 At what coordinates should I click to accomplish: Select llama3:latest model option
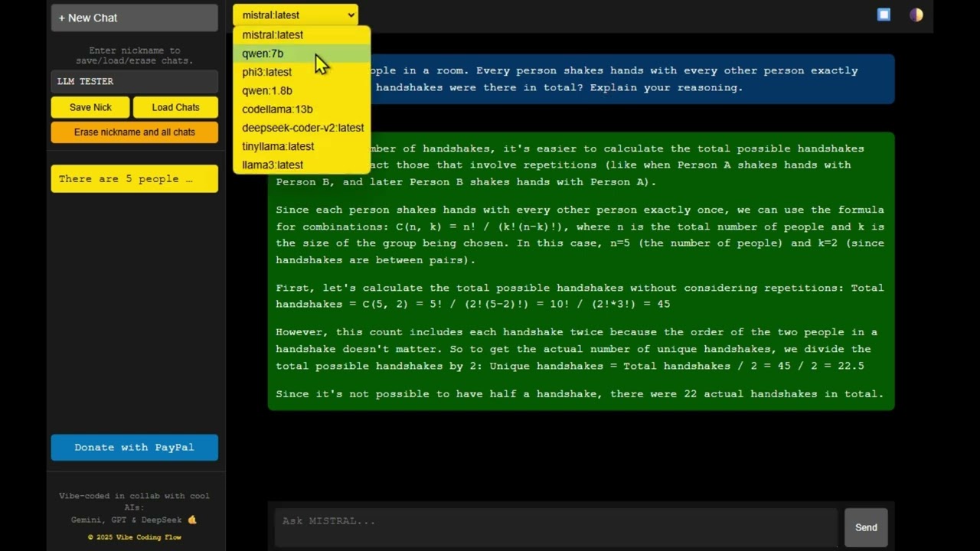tap(302, 165)
